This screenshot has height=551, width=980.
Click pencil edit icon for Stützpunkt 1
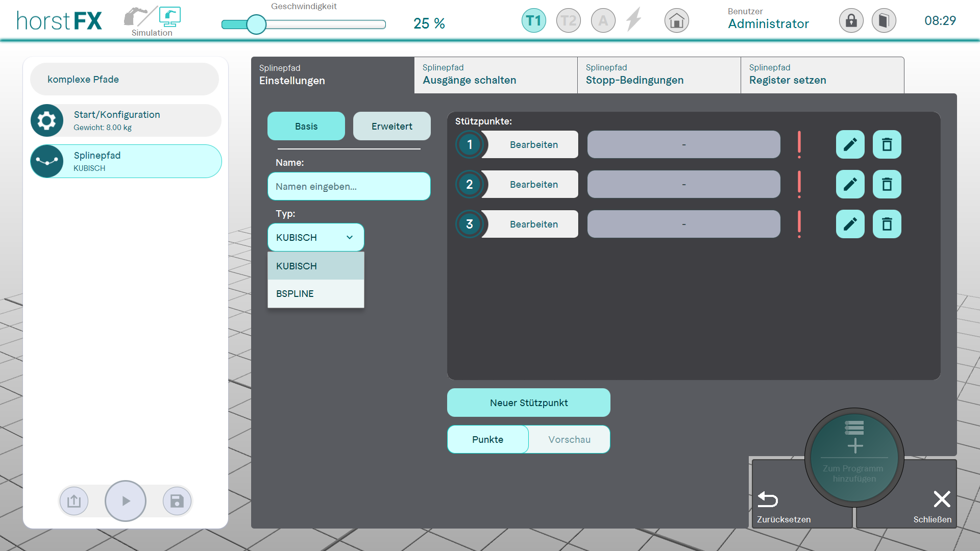click(x=850, y=145)
